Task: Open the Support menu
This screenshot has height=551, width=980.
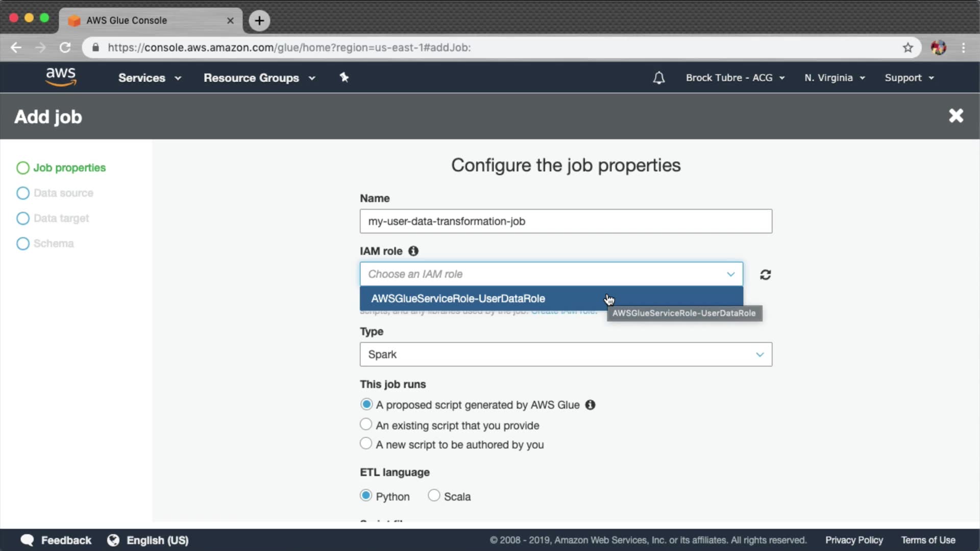Action: point(909,78)
